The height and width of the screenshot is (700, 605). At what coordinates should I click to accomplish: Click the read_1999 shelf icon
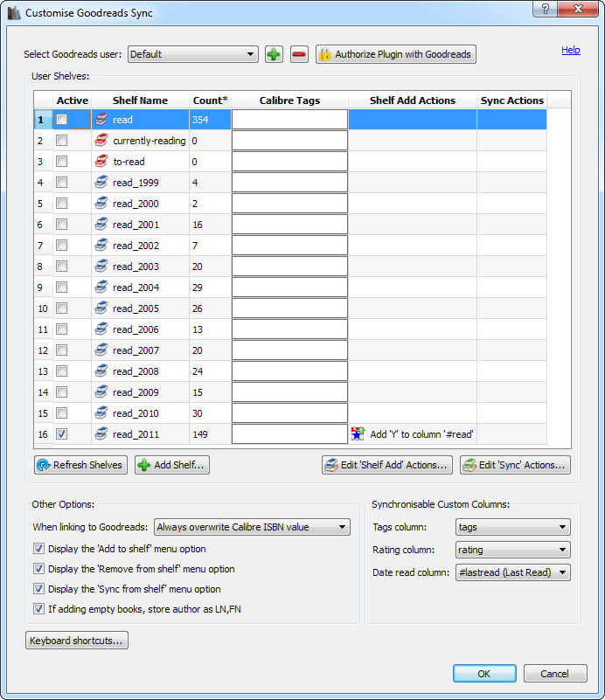pyautogui.click(x=101, y=182)
